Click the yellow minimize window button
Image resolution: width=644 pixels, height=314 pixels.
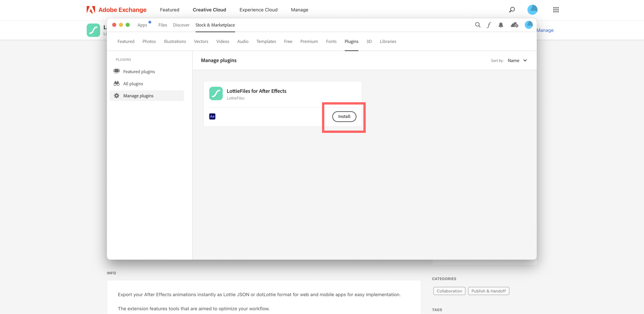click(121, 25)
